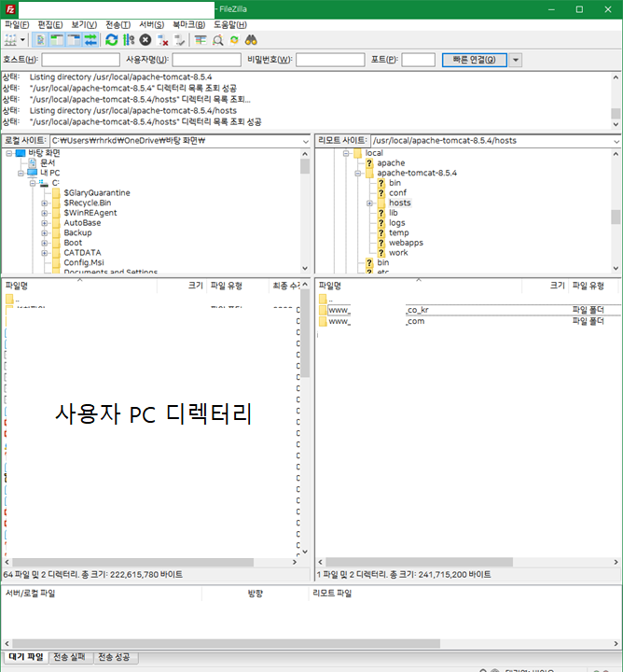Open the 전송(T) menu

(x=118, y=25)
